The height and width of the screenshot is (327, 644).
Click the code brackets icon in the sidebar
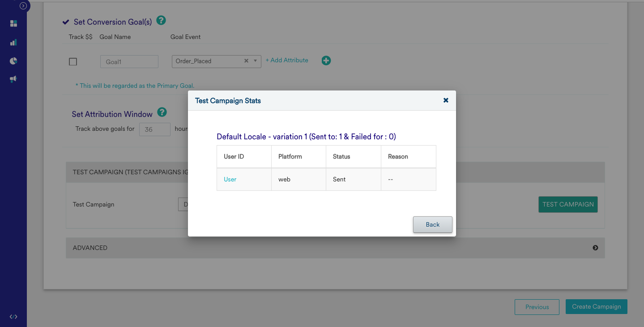point(13,317)
